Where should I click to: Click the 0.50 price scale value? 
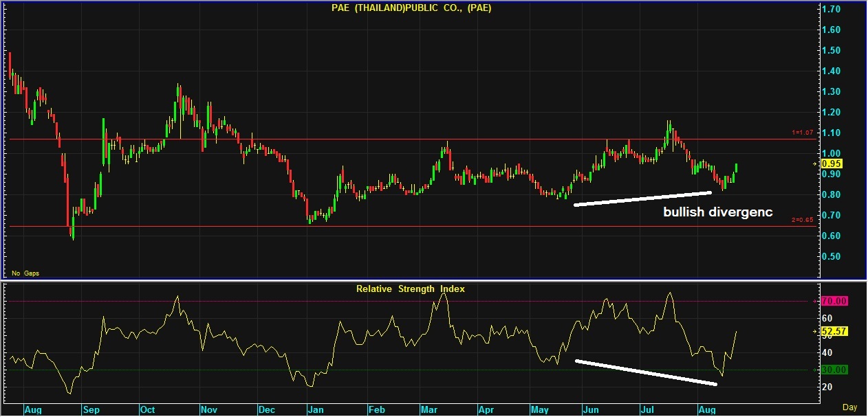pos(832,256)
